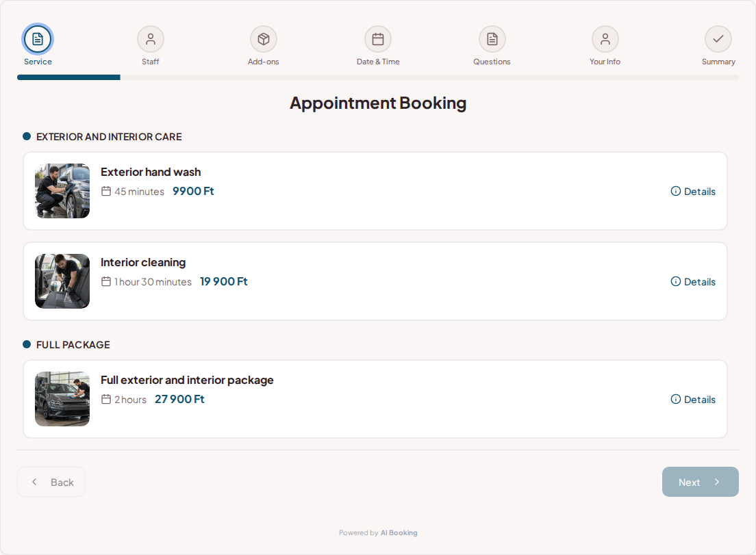
Task: Open Details for Exterior hand wash
Action: pos(693,191)
